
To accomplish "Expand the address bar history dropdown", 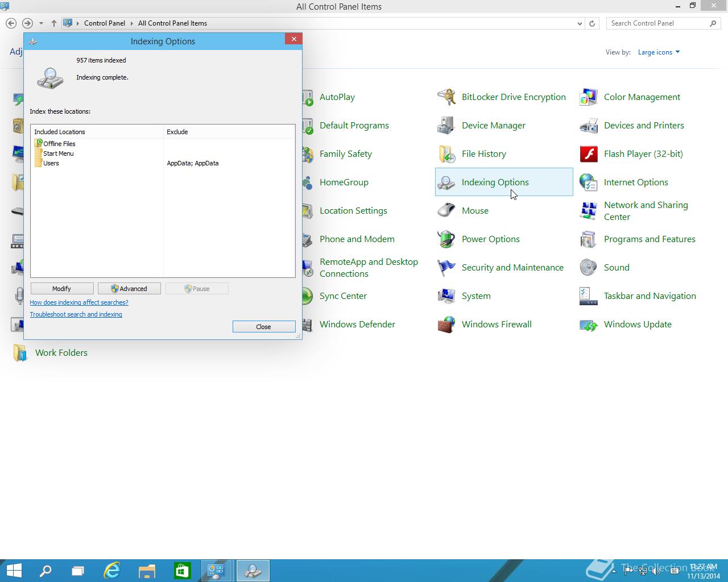I will (x=580, y=23).
